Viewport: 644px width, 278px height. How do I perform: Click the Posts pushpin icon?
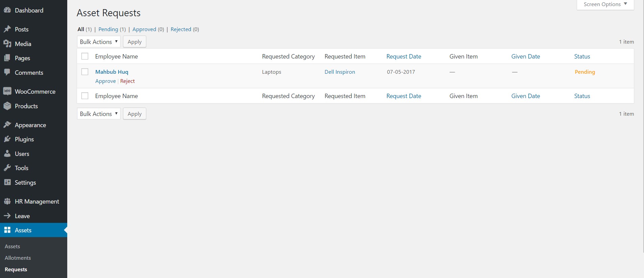click(7, 29)
